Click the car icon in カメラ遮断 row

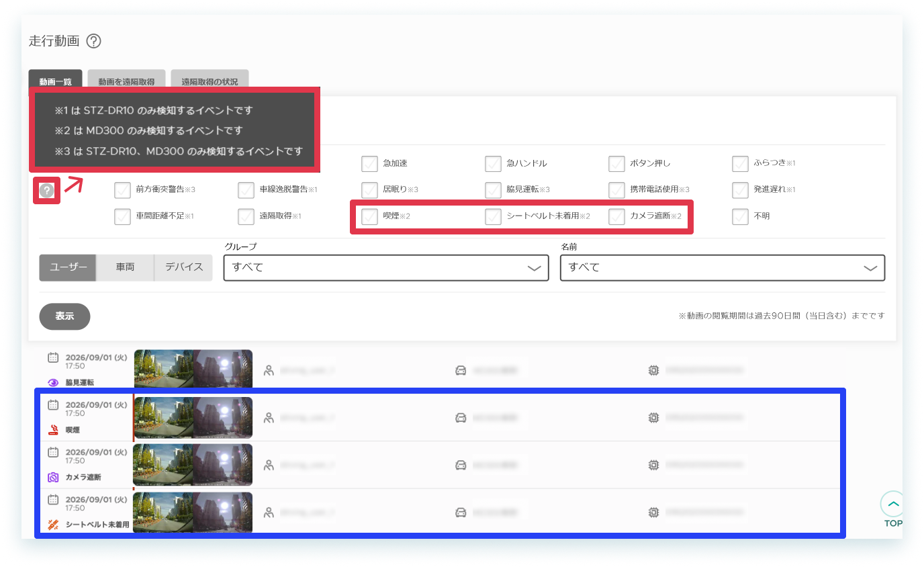461,464
